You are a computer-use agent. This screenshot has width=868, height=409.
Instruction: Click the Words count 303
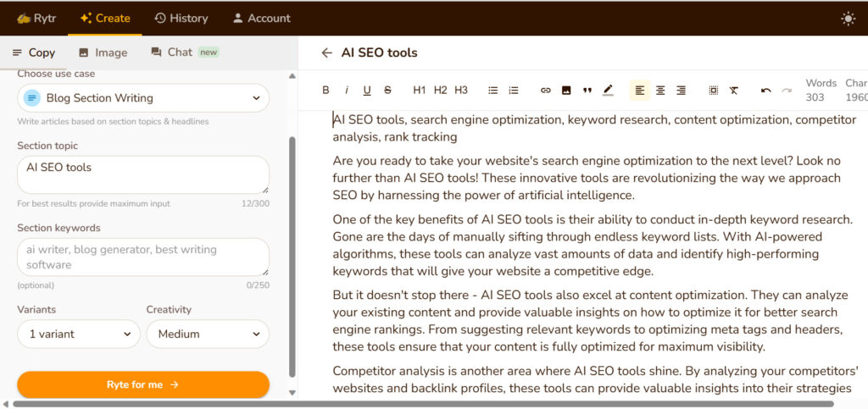pyautogui.click(x=821, y=90)
